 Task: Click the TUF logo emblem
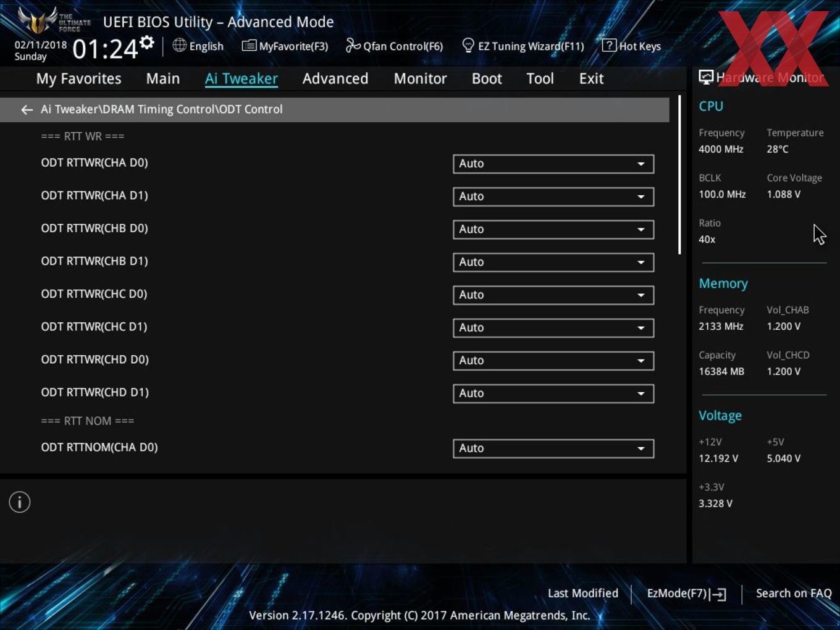pos(38,20)
